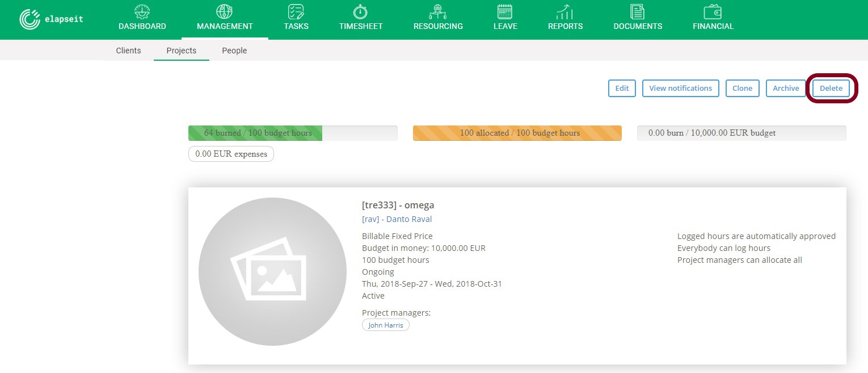Screen dimensions: 868x373
Task: Open the Tasks checklist icon
Action: (296, 11)
